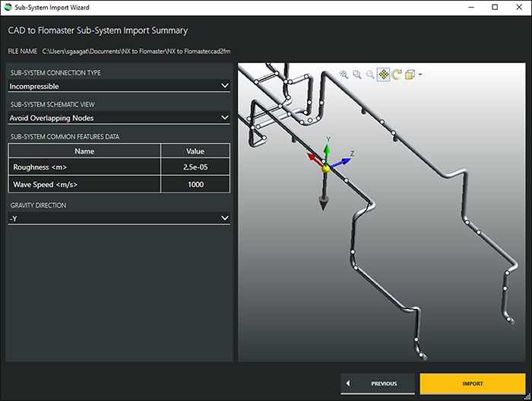Click the zoom-to-fit magnifier icon
This screenshot has width=532, height=401.
coord(344,75)
